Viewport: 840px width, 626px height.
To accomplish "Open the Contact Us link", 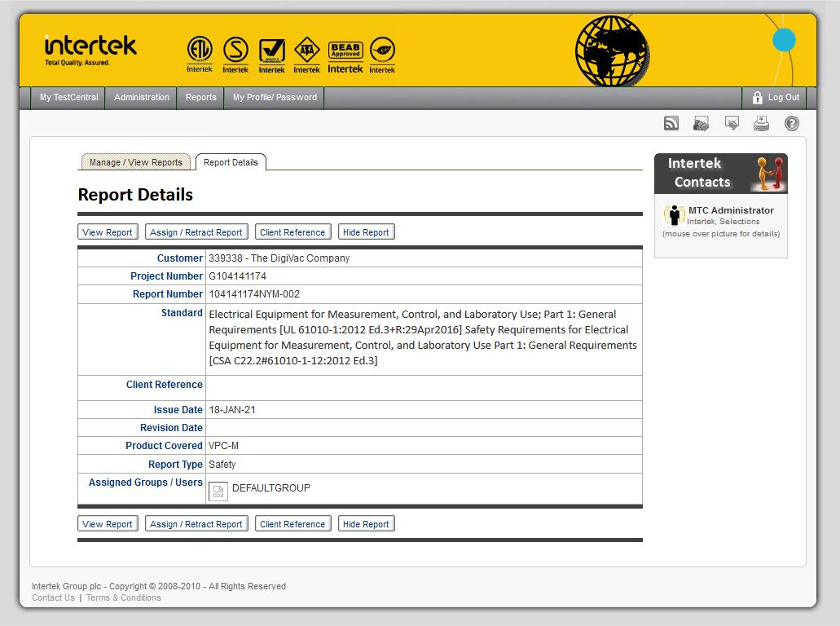I will click(x=53, y=597).
